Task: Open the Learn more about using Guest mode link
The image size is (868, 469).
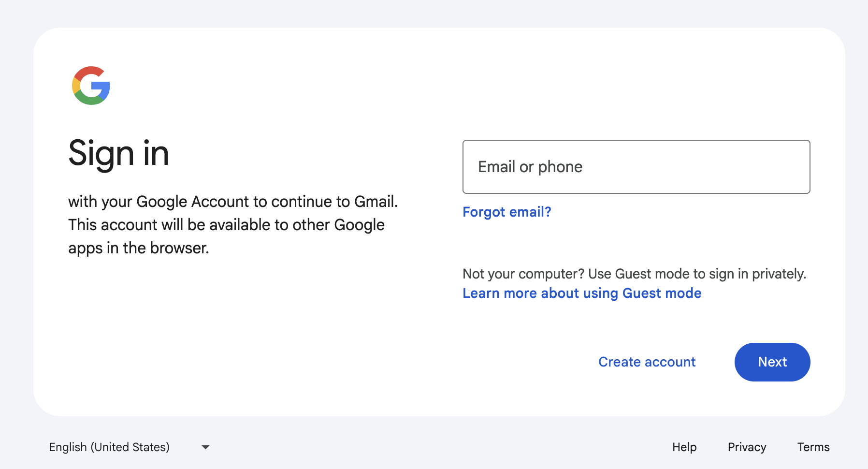Action: (582, 293)
